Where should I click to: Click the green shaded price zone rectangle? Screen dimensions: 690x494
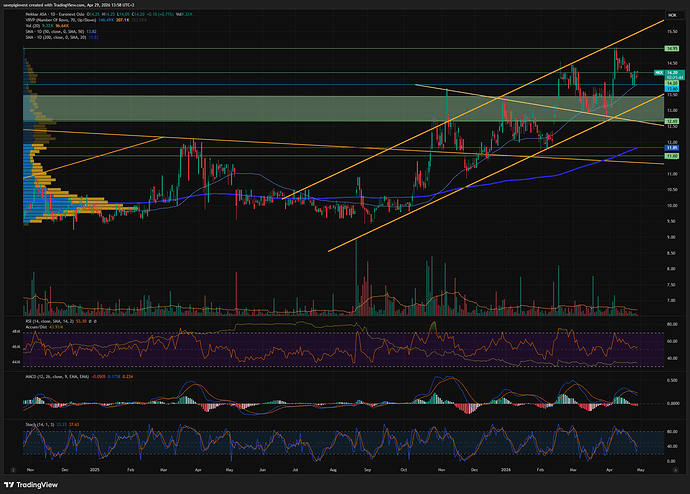(x=343, y=108)
